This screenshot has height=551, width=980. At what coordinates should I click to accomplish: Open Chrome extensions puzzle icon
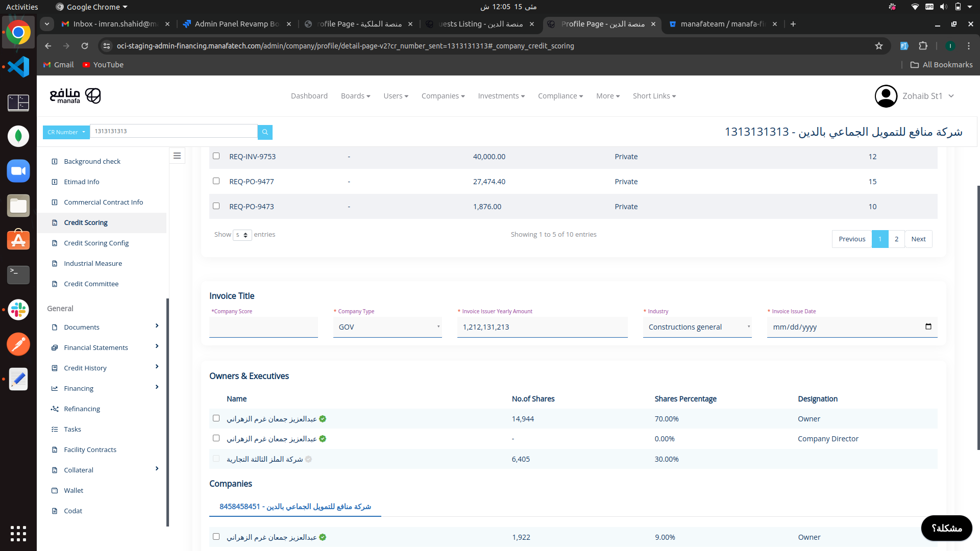923,46
